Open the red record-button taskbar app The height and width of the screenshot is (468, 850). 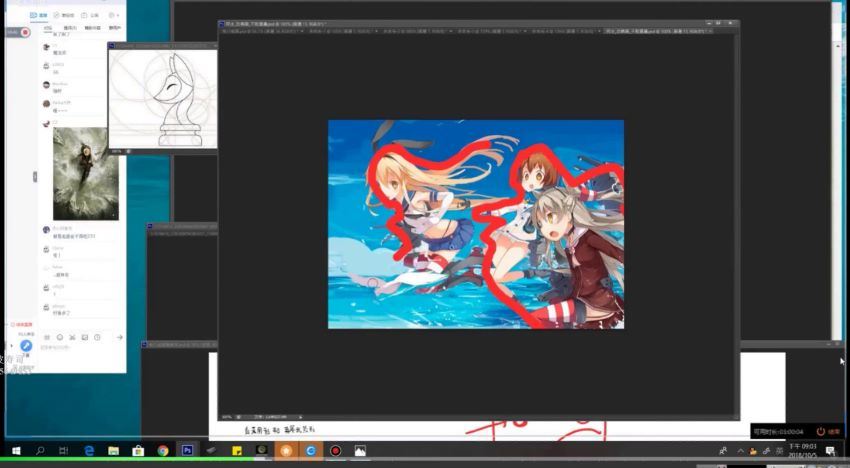coord(336,451)
